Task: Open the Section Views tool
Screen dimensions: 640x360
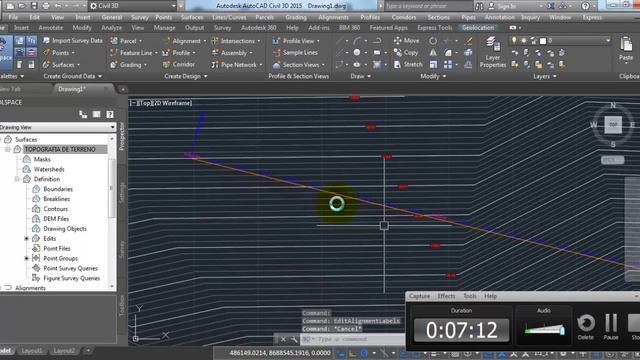Action: (298, 64)
